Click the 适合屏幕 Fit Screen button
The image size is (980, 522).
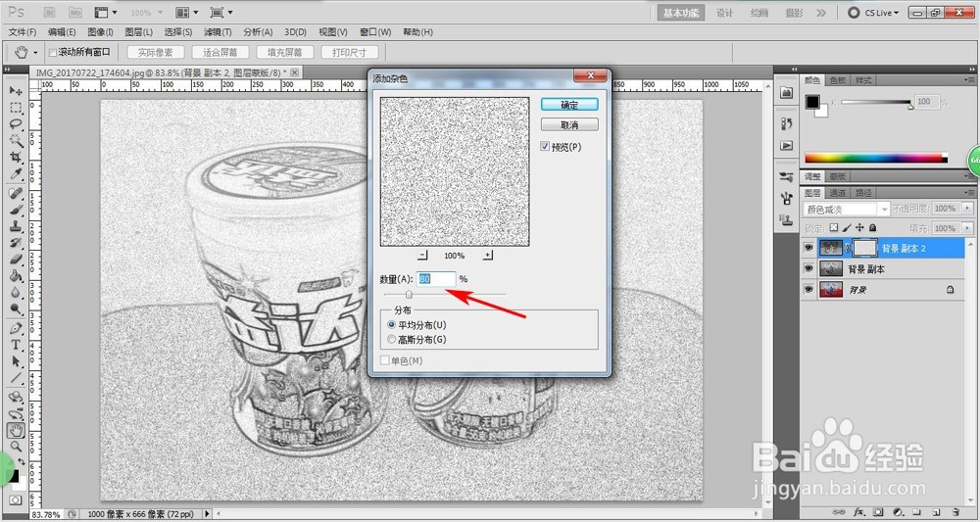220,53
